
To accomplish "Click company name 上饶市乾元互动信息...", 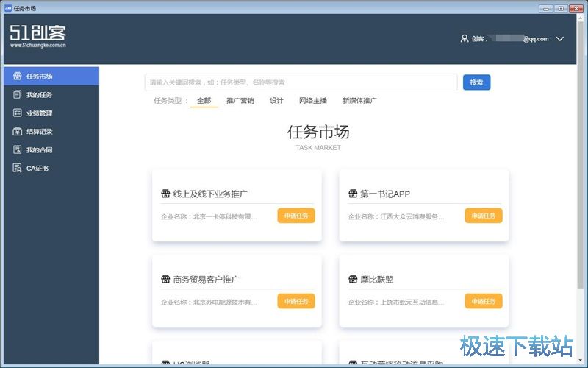I will (x=412, y=302).
